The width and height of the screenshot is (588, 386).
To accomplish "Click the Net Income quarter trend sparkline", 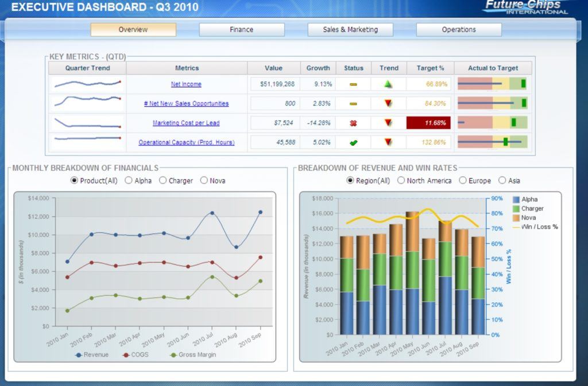I will [87, 84].
